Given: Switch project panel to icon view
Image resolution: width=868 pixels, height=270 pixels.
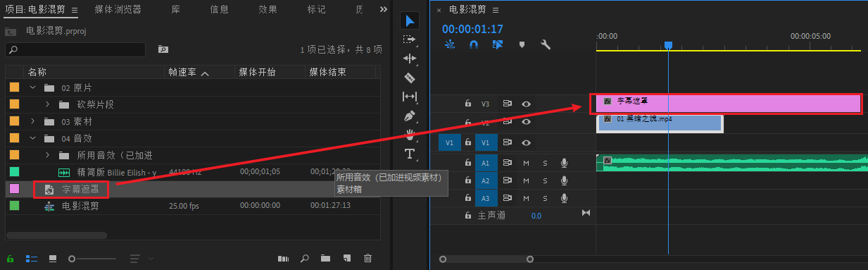Looking at the screenshot, I should click(x=53, y=259).
